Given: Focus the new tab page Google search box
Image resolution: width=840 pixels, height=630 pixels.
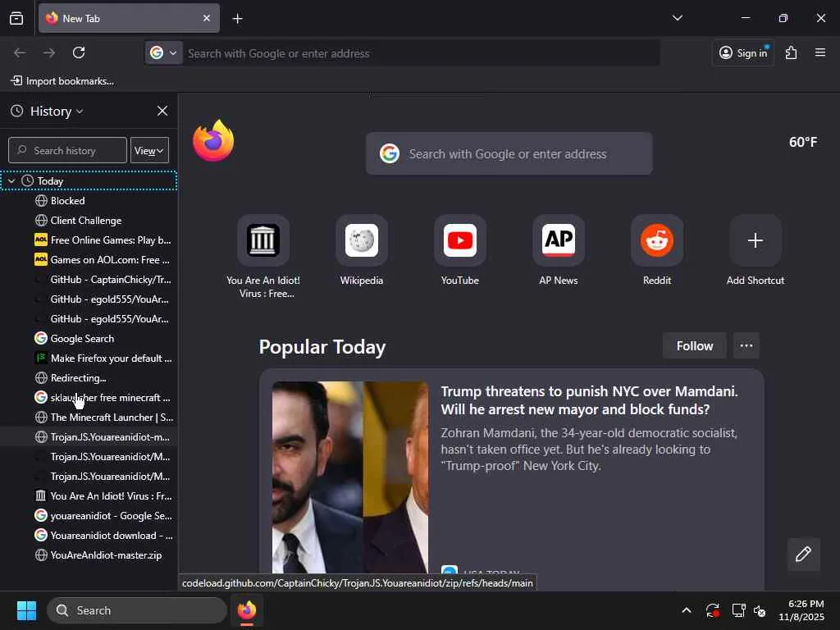Looking at the screenshot, I should 509,153.
